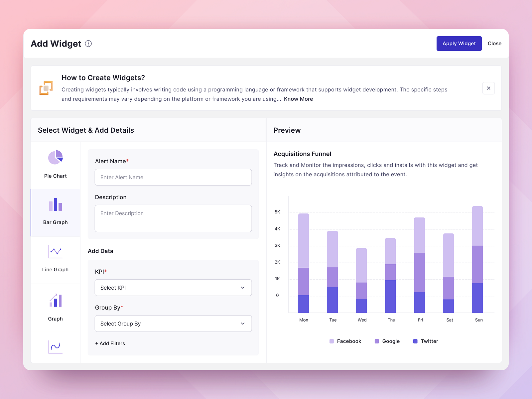The height and width of the screenshot is (399, 532).
Task: Select the Pie Chart widget icon
Action: (x=55, y=157)
